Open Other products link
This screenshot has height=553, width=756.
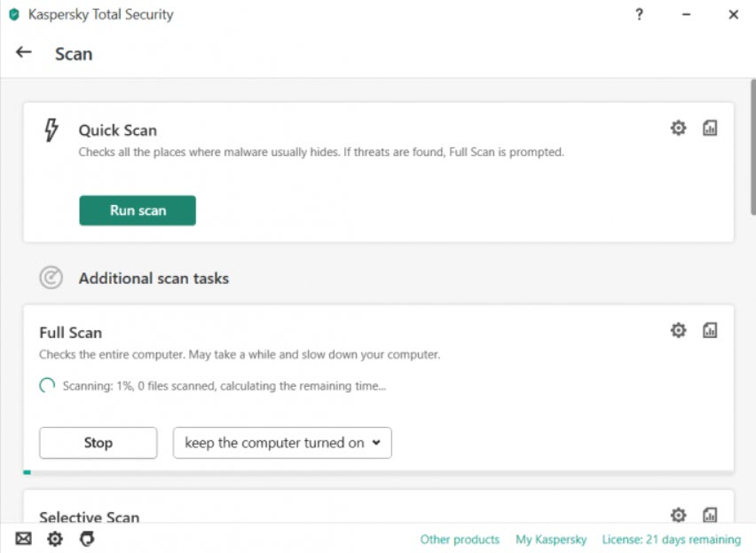point(460,539)
